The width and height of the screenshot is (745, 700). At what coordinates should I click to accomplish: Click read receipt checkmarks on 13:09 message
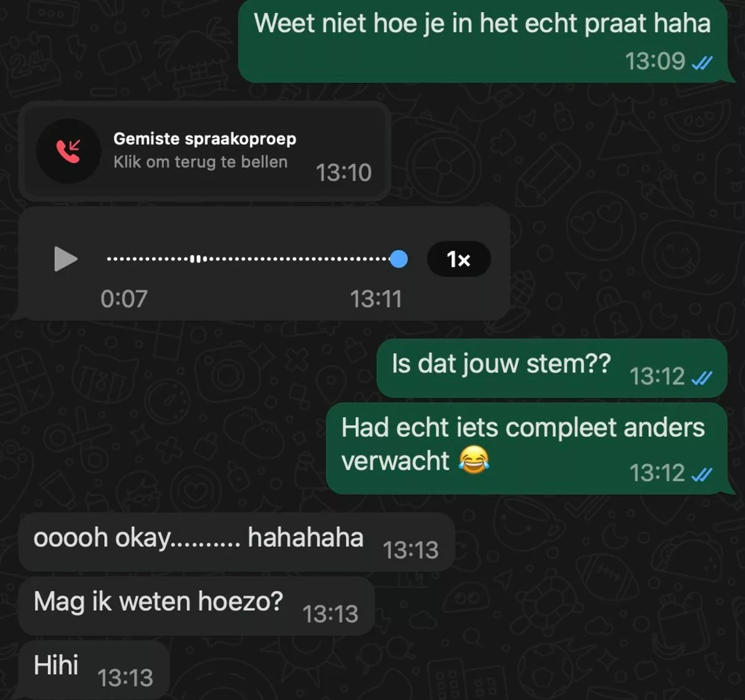click(x=702, y=63)
